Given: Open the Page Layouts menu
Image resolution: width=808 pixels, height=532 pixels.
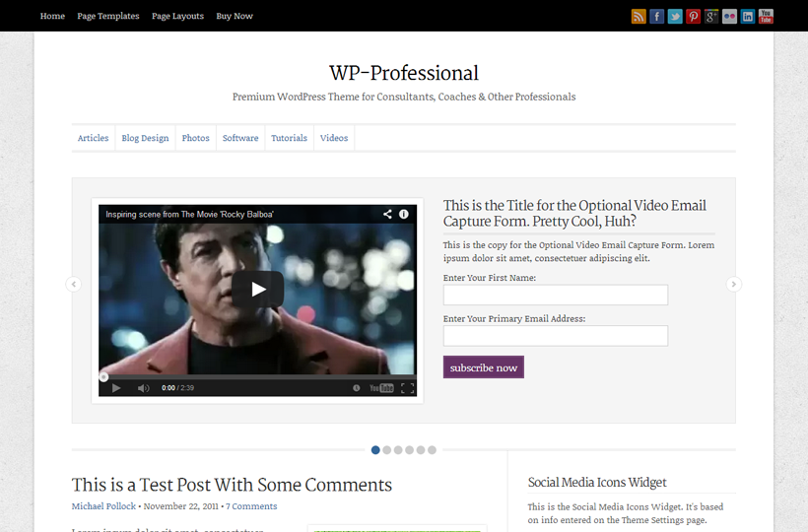Looking at the screenshot, I should pos(177,16).
